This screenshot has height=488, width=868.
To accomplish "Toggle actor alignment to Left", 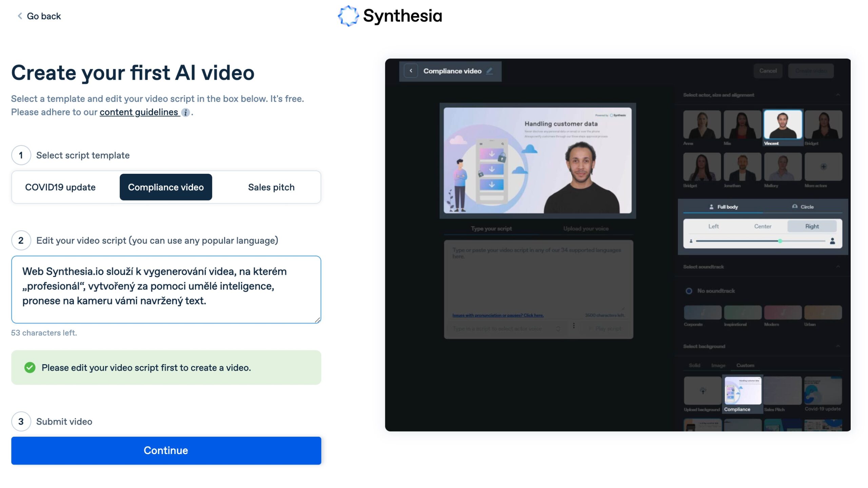I will (714, 226).
